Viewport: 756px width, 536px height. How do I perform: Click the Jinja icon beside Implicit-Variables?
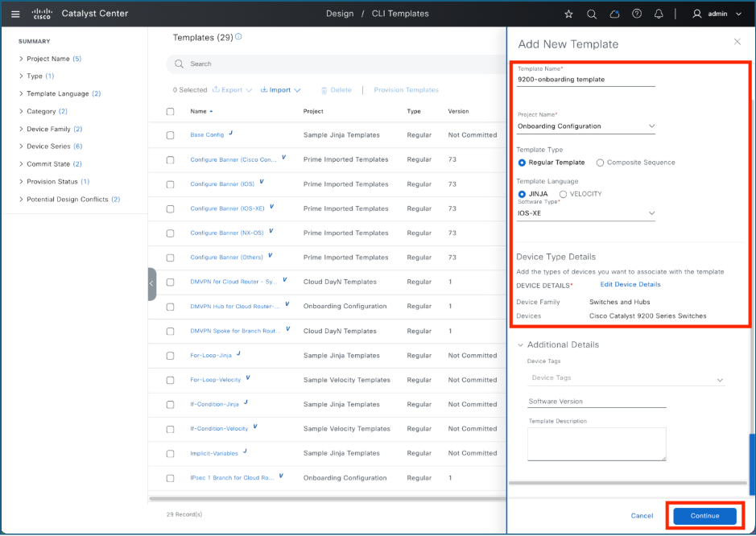(246, 451)
